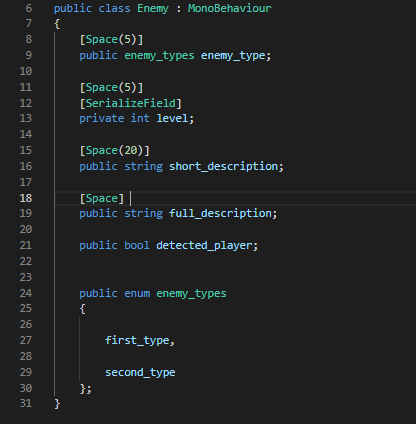Click line number 24 in gutter
The image size is (416, 424).
click(x=26, y=293)
